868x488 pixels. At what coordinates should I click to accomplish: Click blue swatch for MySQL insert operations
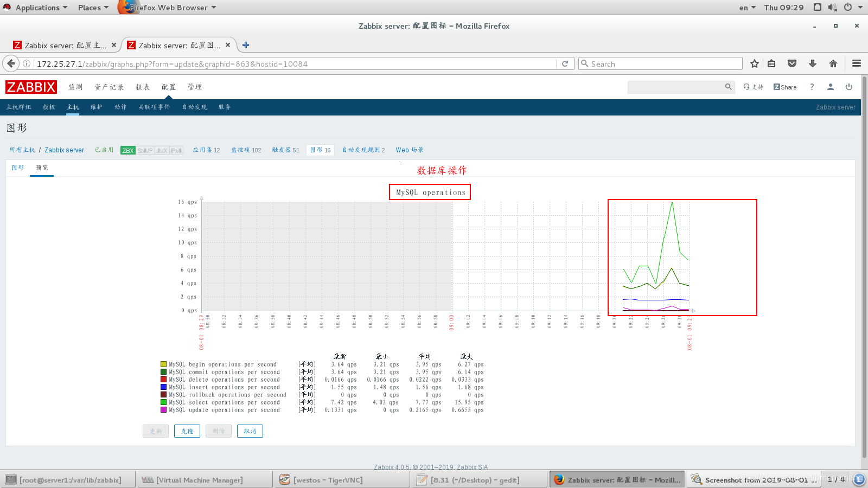pyautogui.click(x=163, y=387)
